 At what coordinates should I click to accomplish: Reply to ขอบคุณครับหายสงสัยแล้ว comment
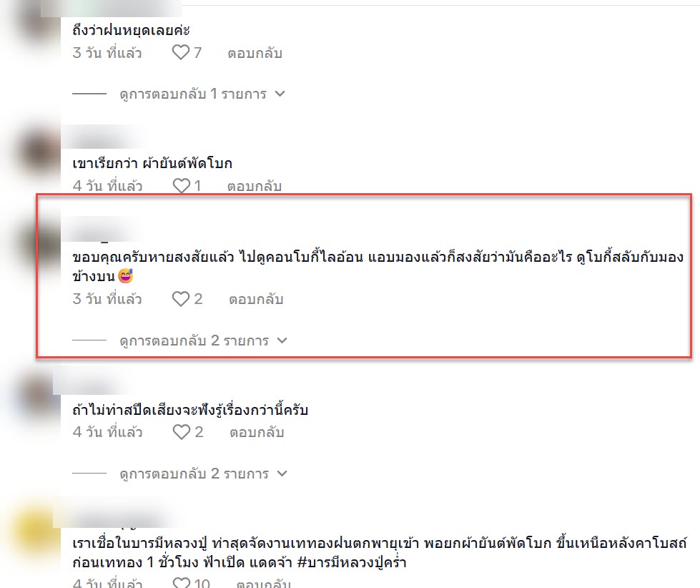(x=256, y=299)
